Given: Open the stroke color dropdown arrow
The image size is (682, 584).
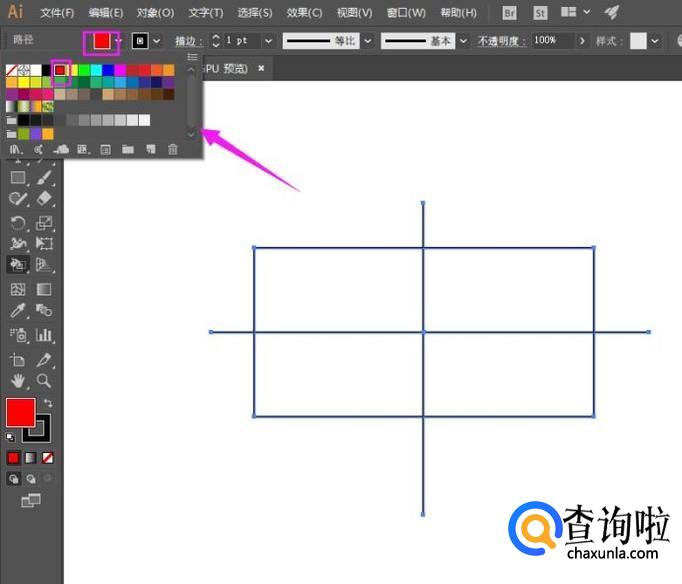Looking at the screenshot, I should 157,41.
